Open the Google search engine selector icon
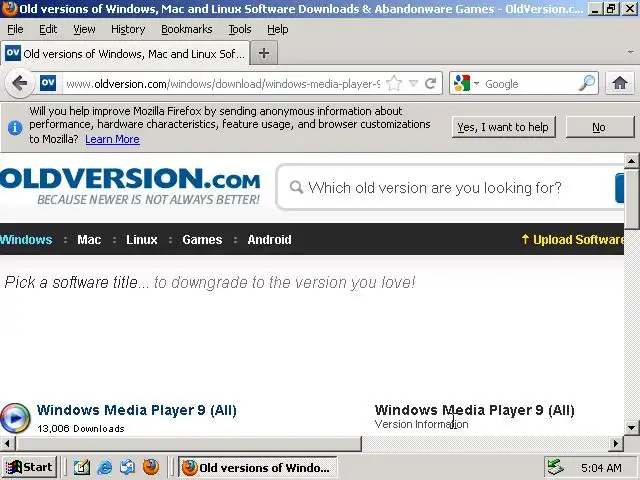 466,83
